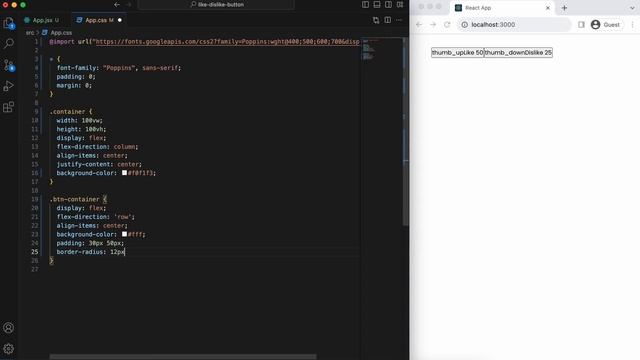Screen dimensions: 640x360
Task: Close the React App browser tab
Action: tap(548, 8)
